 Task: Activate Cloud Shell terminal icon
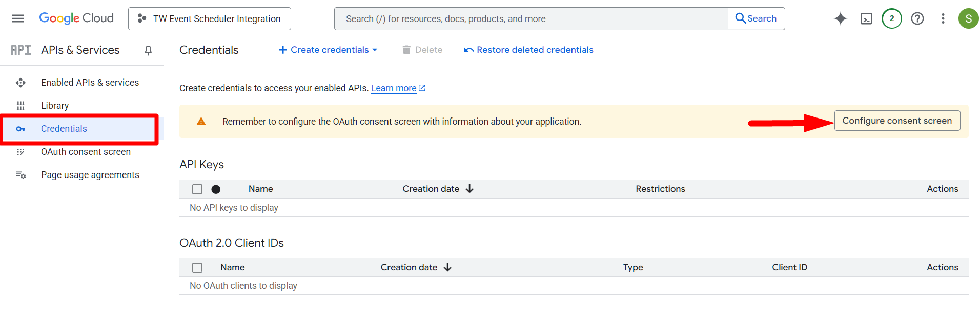[866, 19]
